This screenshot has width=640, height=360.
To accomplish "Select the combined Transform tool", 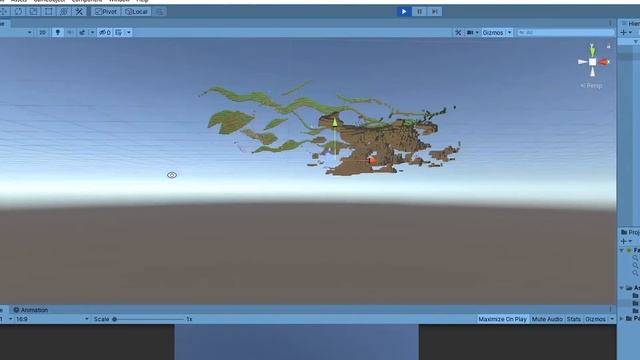I will coord(64,11).
